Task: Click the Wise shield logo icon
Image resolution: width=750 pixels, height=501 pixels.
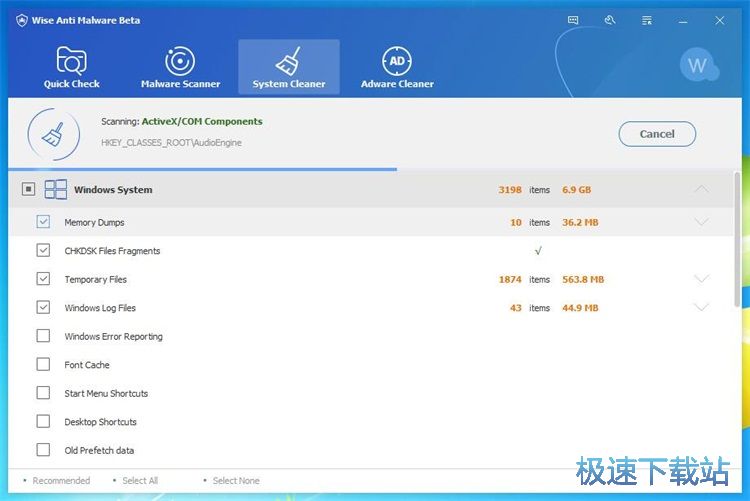Action: click(22, 21)
